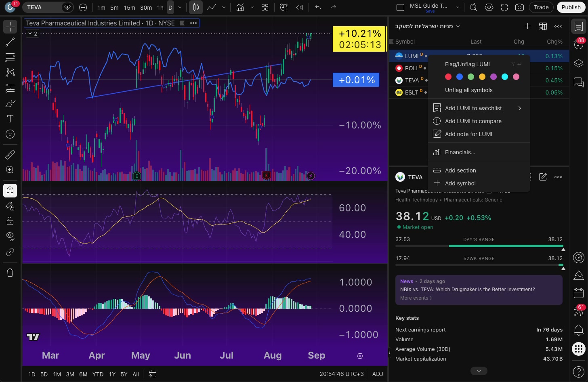588x382 pixels.
Task: Open the Fibonacci retracement tools
Action: pos(10,57)
